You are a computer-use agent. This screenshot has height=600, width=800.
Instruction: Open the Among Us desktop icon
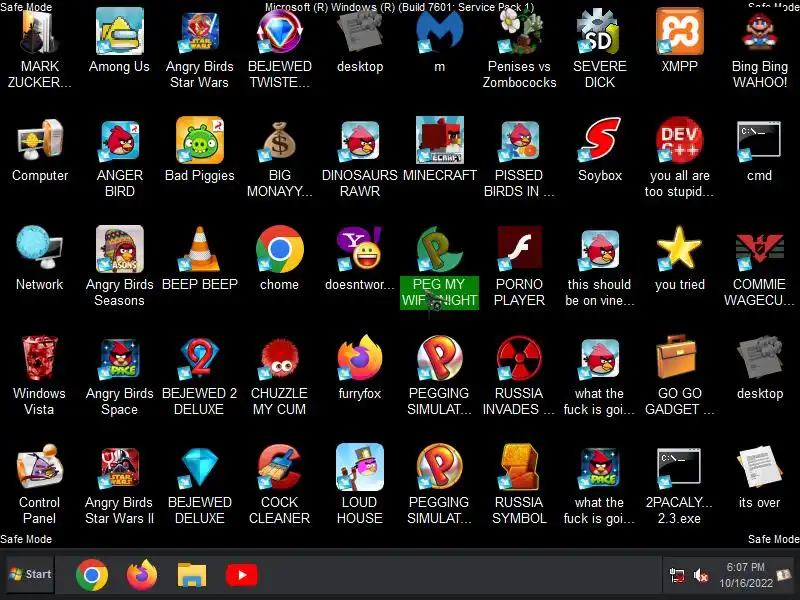(x=119, y=32)
